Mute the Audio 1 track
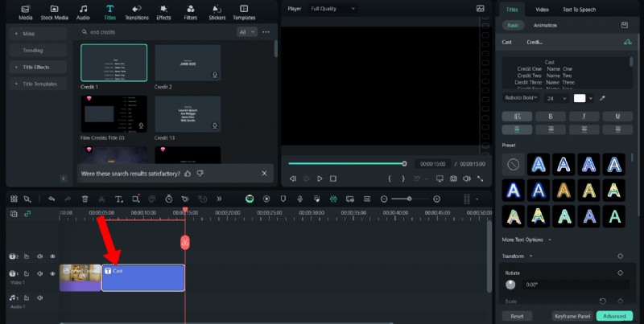Image resolution: width=644 pixels, height=324 pixels. (39, 298)
